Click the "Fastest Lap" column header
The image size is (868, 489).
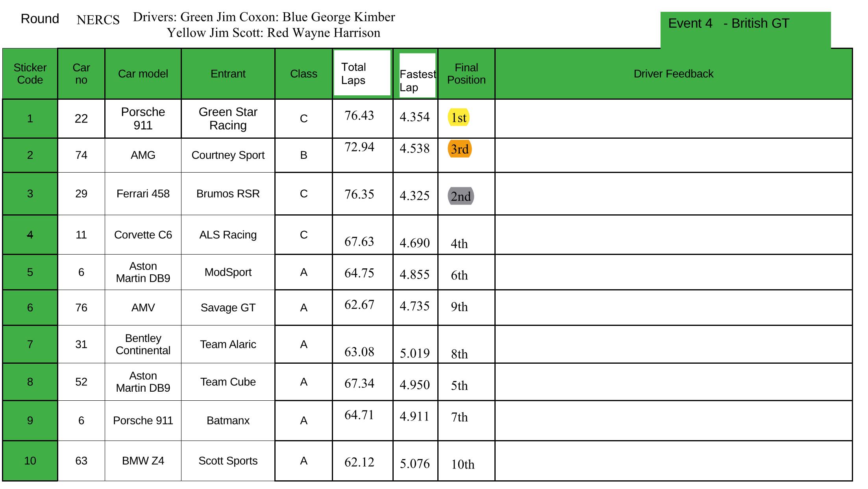coord(417,76)
